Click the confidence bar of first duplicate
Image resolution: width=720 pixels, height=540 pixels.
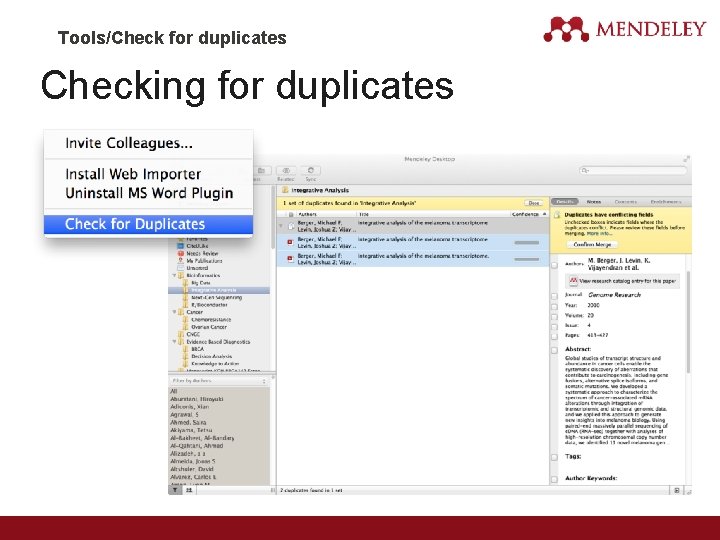pyautogui.click(x=527, y=242)
